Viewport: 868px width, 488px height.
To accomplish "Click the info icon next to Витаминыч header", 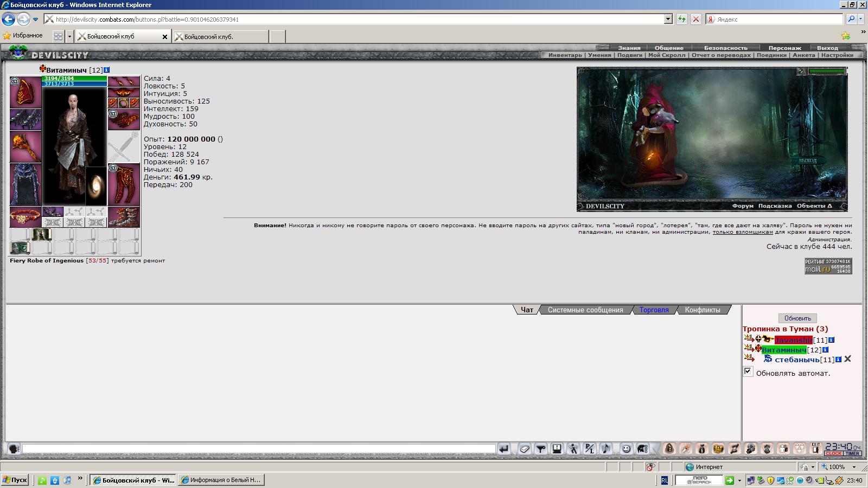I will (x=106, y=70).
